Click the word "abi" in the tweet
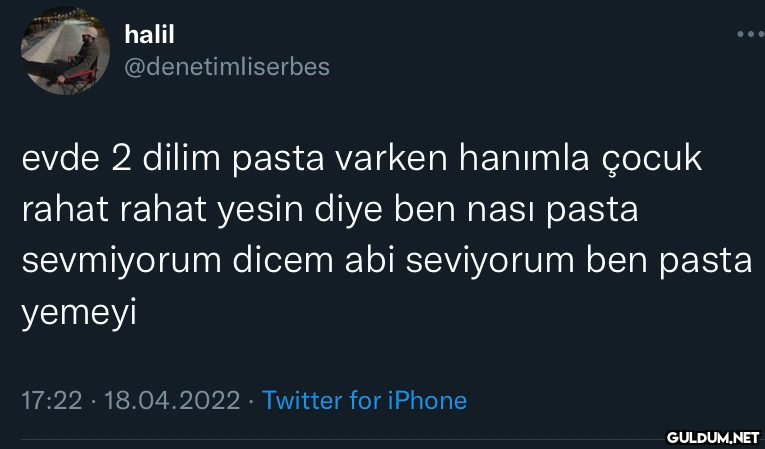 363,262
